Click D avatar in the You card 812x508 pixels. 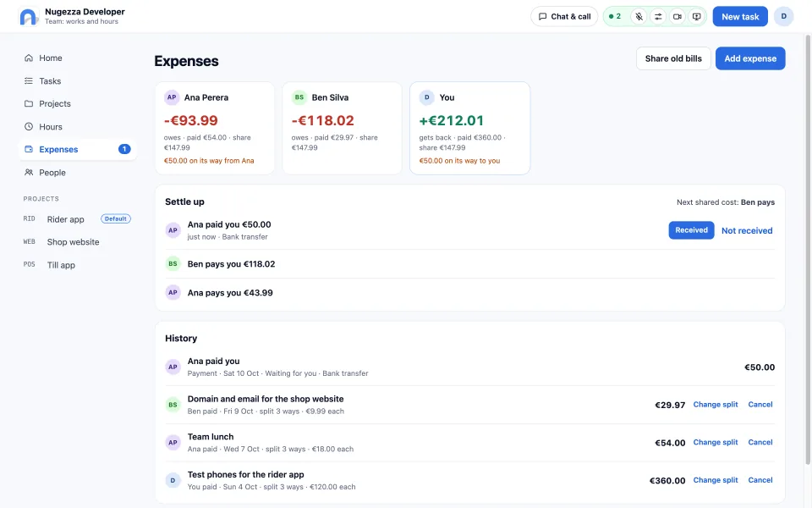[x=426, y=97]
